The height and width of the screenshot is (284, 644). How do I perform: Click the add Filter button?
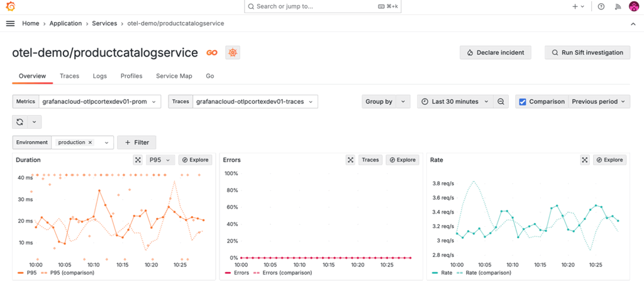tap(136, 143)
